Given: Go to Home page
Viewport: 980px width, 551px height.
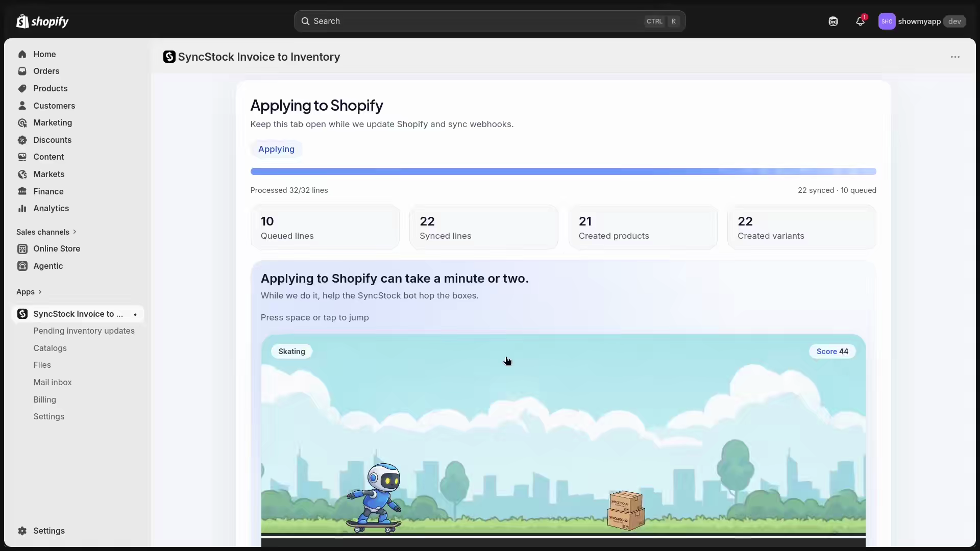Looking at the screenshot, I should tap(44, 54).
